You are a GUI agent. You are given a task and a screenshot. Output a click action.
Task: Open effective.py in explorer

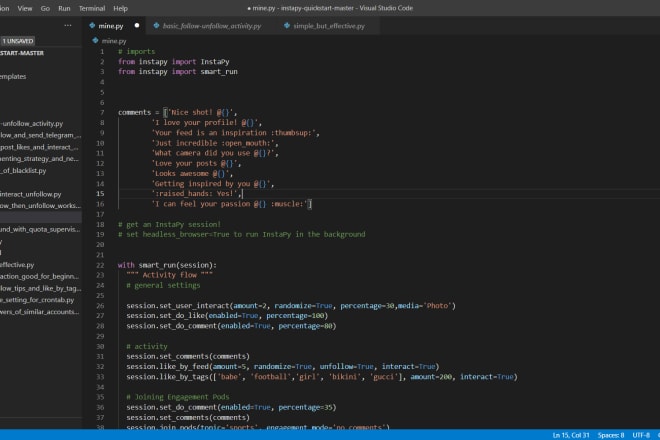pyautogui.click(x=17, y=265)
